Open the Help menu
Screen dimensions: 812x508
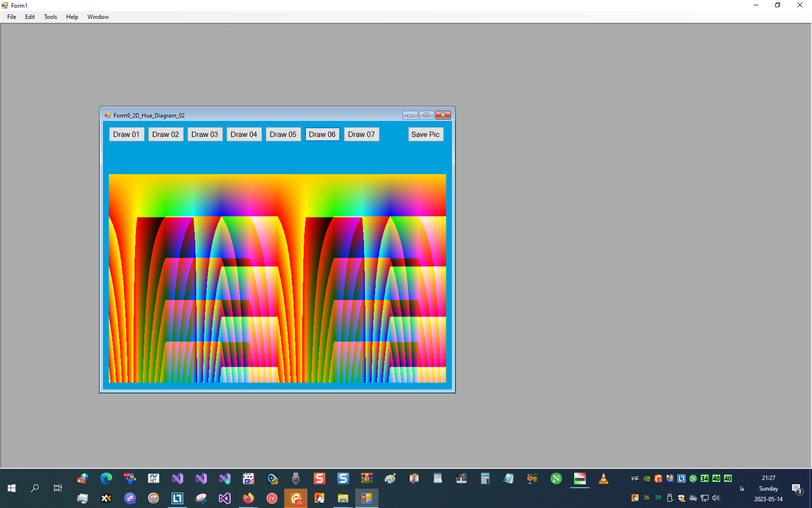(72, 17)
